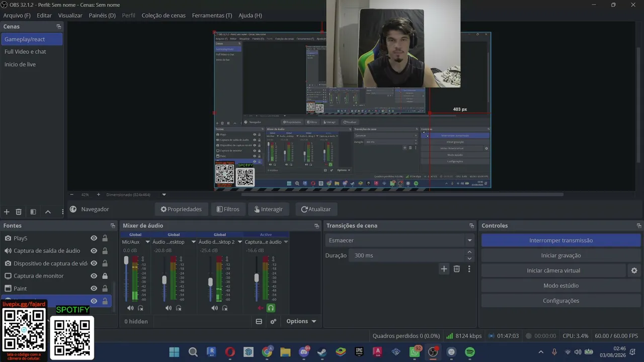Open the Esmaecer transition dropdown
This screenshot has height=362, width=644.
pos(399,240)
